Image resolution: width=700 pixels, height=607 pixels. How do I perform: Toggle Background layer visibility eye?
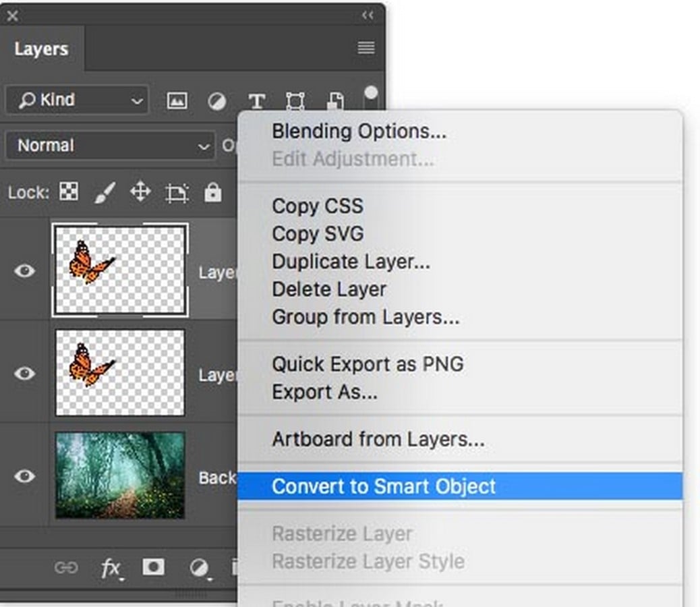[x=24, y=475]
